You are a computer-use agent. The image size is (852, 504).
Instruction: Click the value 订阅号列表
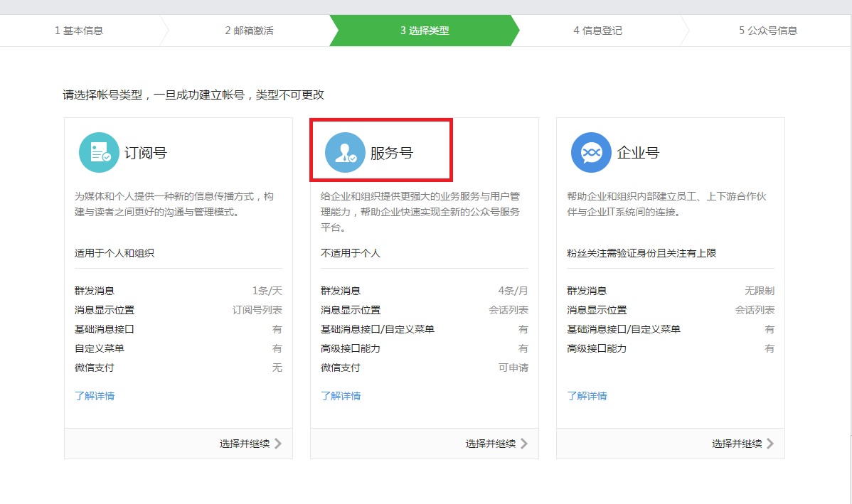click(x=257, y=309)
